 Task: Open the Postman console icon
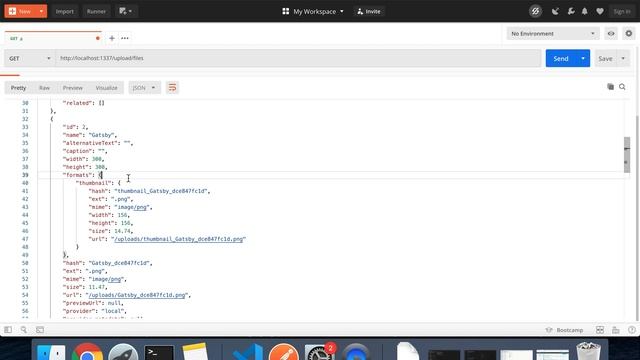[40, 330]
